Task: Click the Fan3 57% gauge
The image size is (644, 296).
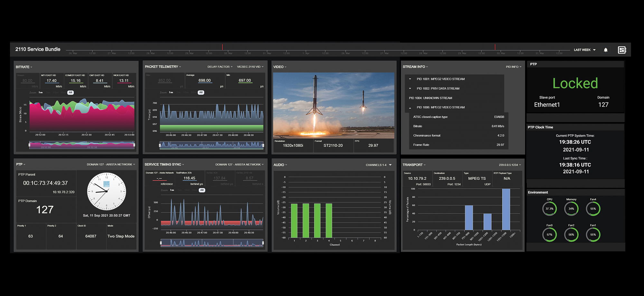Action: (549, 234)
